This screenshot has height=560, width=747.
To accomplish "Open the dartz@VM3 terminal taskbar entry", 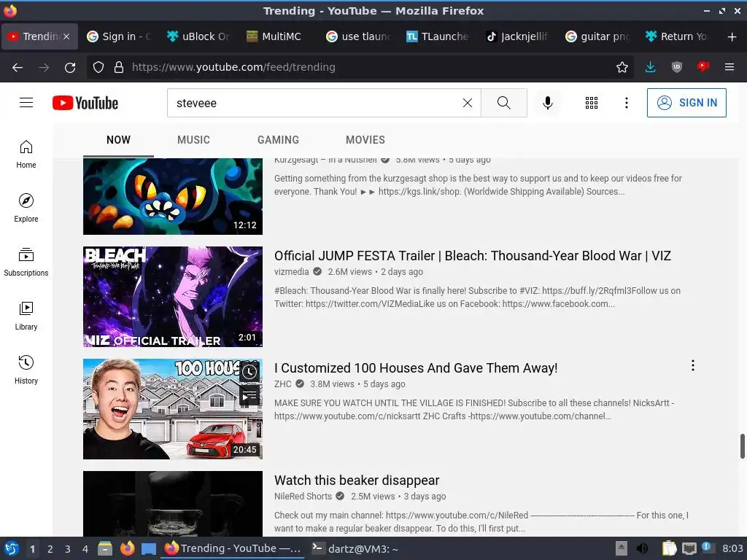I will click(x=355, y=548).
